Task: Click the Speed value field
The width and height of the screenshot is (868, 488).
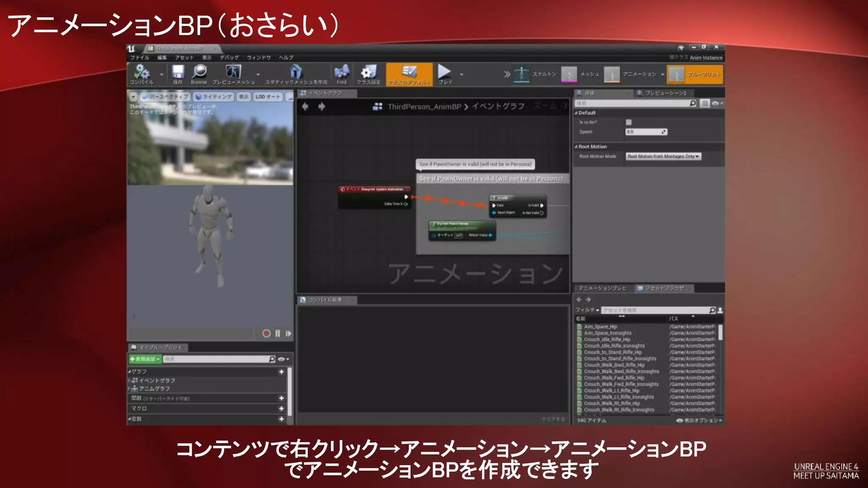Action: click(646, 132)
